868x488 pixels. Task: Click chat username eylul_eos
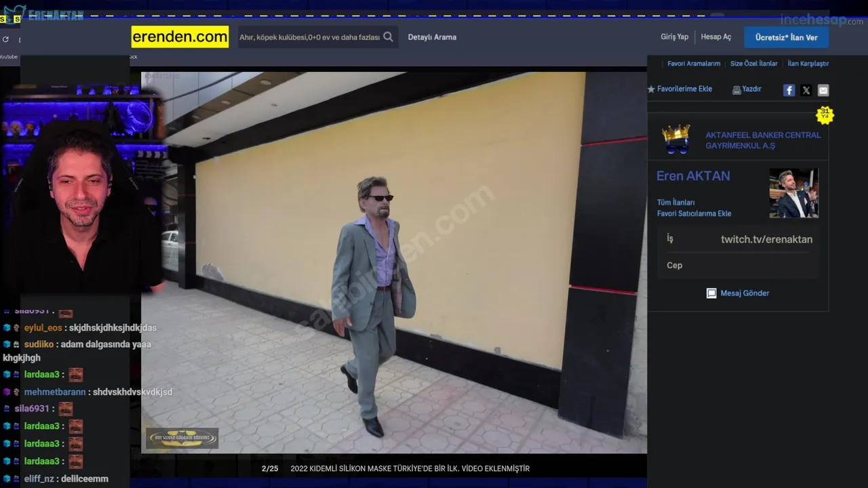(x=43, y=328)
